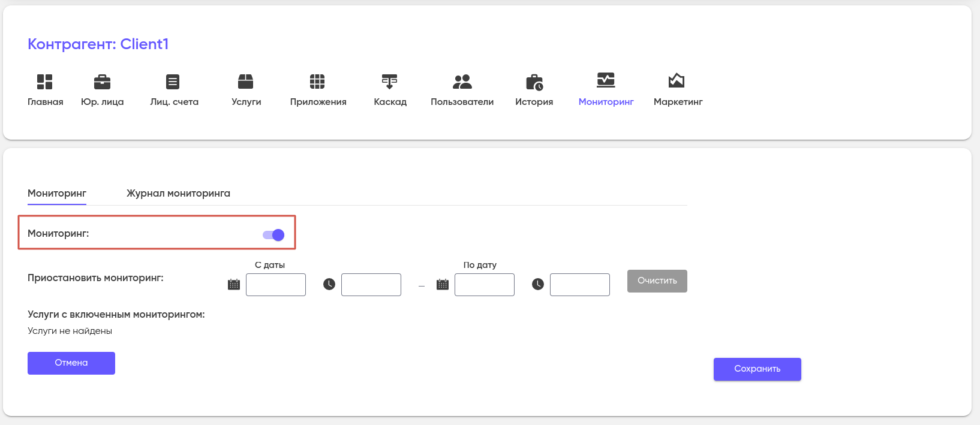Select the Мониторинг navigation icon
The image size is (980, 425).
(606, 80)
